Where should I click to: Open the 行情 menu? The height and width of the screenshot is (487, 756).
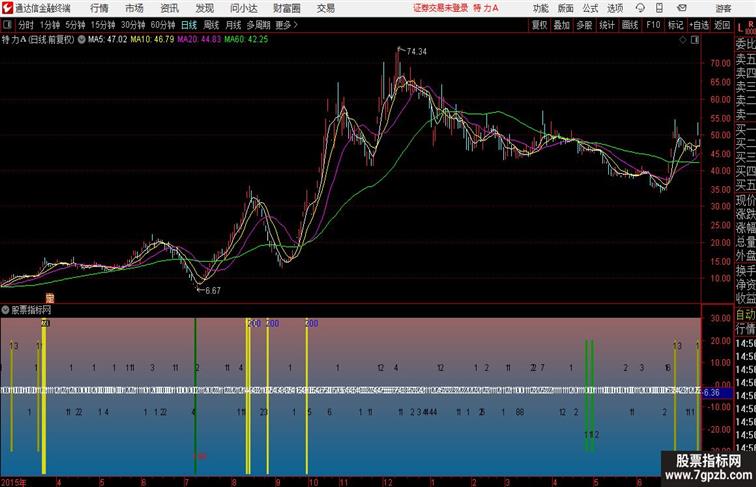coord(99,8)
